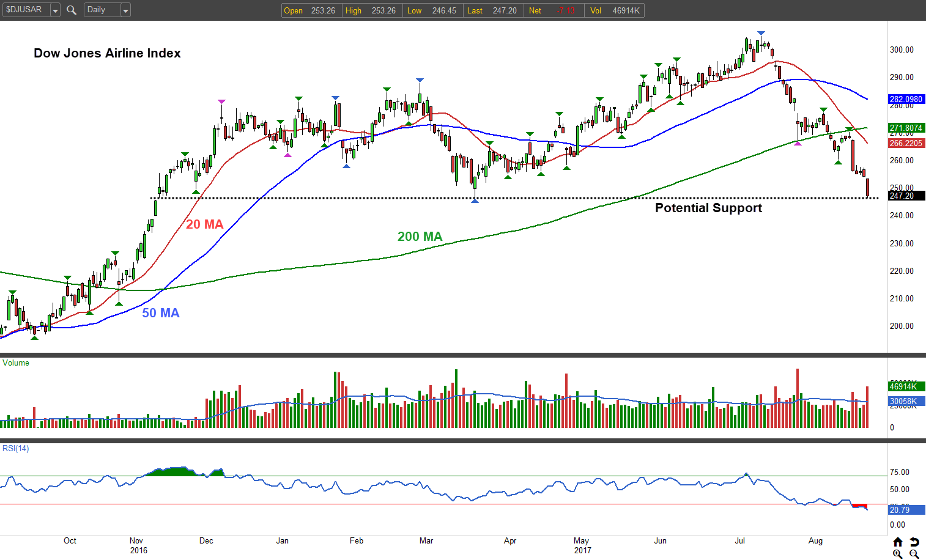Screen dimensions: 926x560
Task: Click the May 2017 date axis label
Action: [582, 545]
